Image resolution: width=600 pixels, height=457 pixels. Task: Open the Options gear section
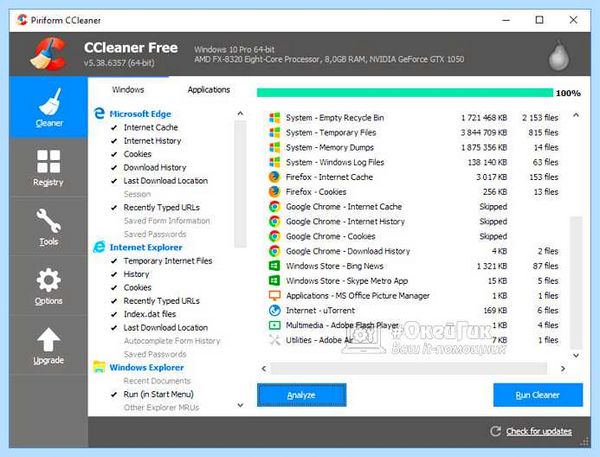tap(49, 286)
